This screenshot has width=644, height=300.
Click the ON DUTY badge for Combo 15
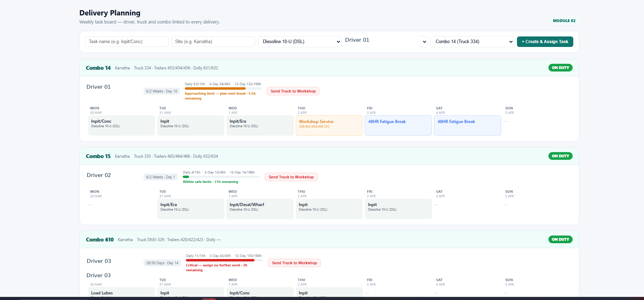[x=560, y=156]
